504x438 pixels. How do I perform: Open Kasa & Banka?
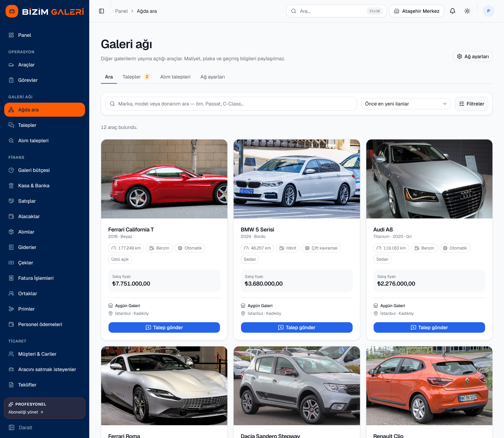tap(44, 186)
